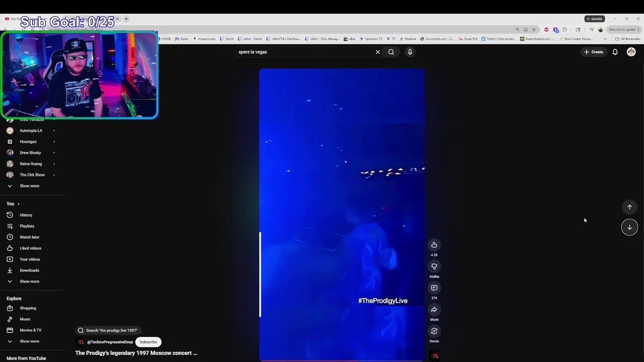The width and height of the screenshot is (644, 362).
Task: Open the Autotopia LA subscription channel
Action: tap(32, 131)
